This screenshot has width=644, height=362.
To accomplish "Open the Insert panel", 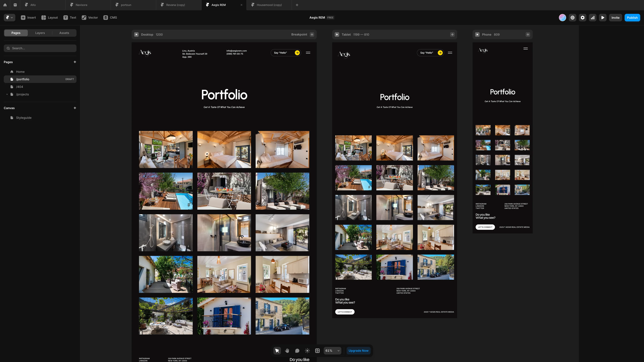I will point(28,17).
